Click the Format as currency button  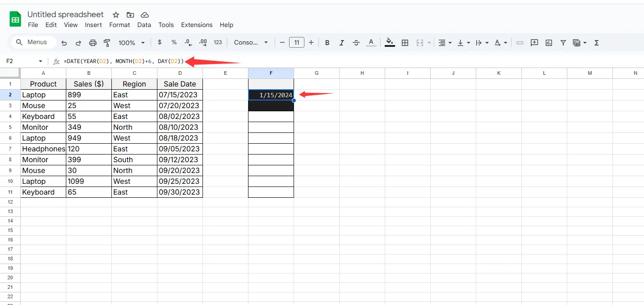(x=160, y=42)
